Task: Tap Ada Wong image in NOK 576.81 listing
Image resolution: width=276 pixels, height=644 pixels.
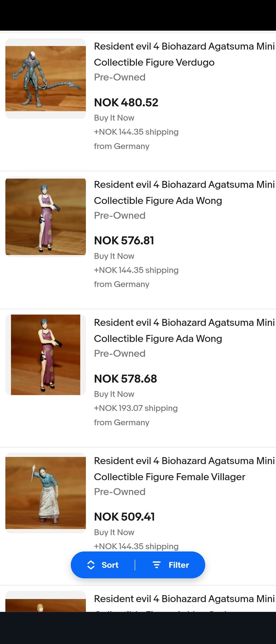Action: (46, 217)
